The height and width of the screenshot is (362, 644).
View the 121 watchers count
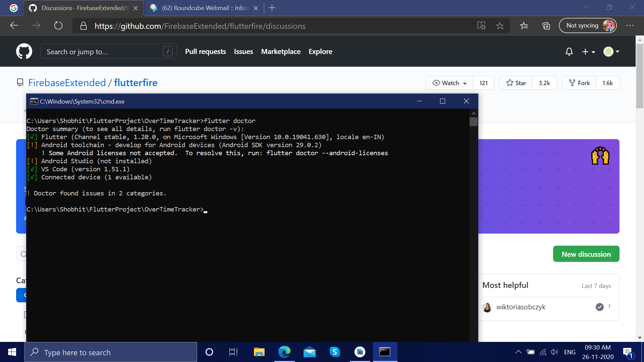tap(483, 83)
